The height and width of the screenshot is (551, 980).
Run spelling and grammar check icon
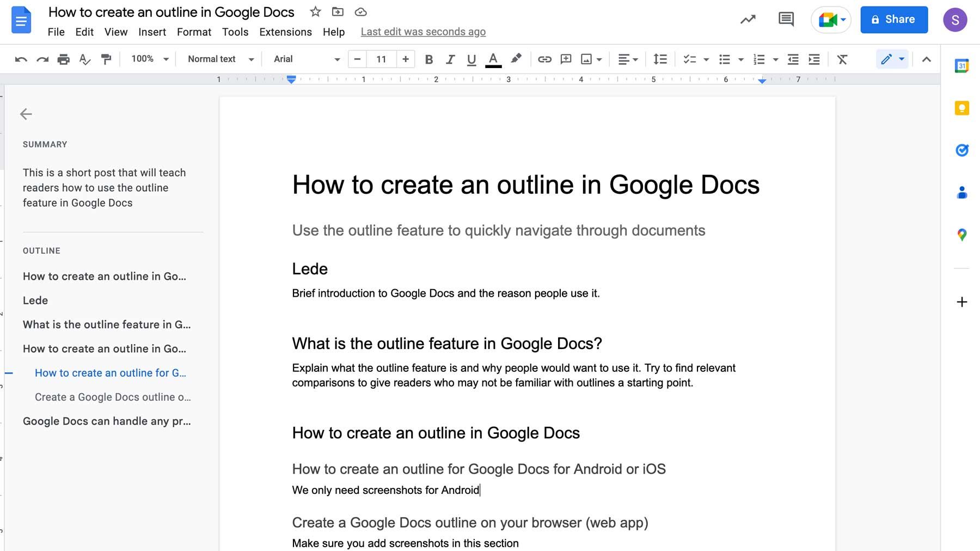(x=84, y=59)
